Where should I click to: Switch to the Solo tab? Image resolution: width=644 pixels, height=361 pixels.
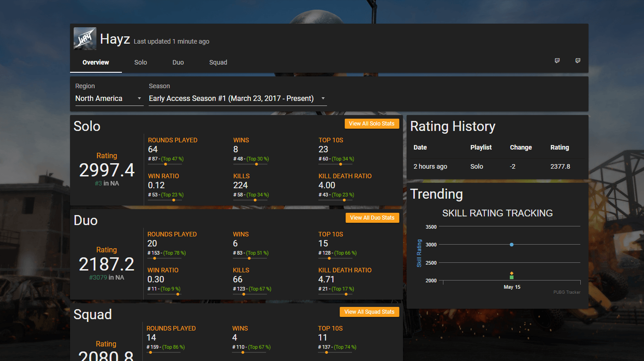(141, 62)
